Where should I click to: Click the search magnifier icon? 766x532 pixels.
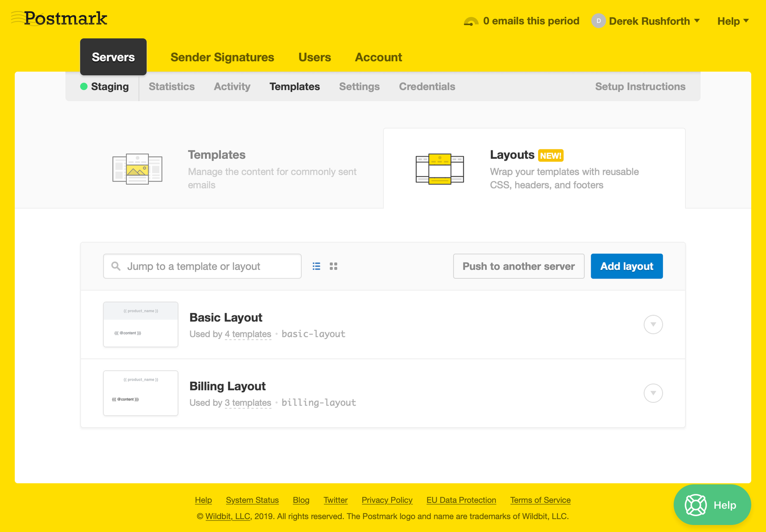(116, 266)
